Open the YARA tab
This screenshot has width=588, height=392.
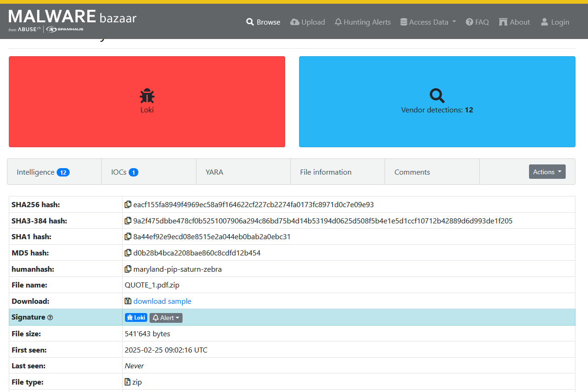point(214,171)
